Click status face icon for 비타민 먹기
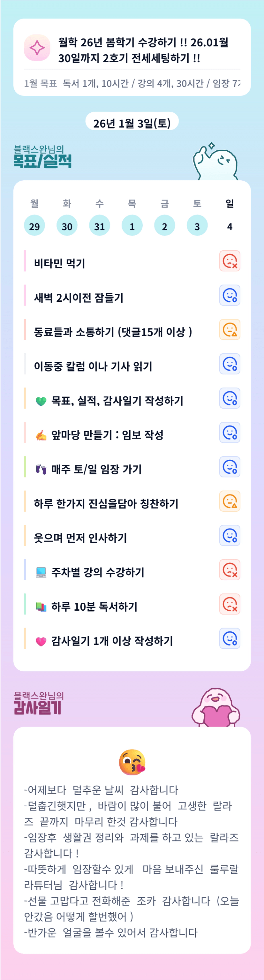This screenshot has width=264, height=980. [x=230, y=261]
